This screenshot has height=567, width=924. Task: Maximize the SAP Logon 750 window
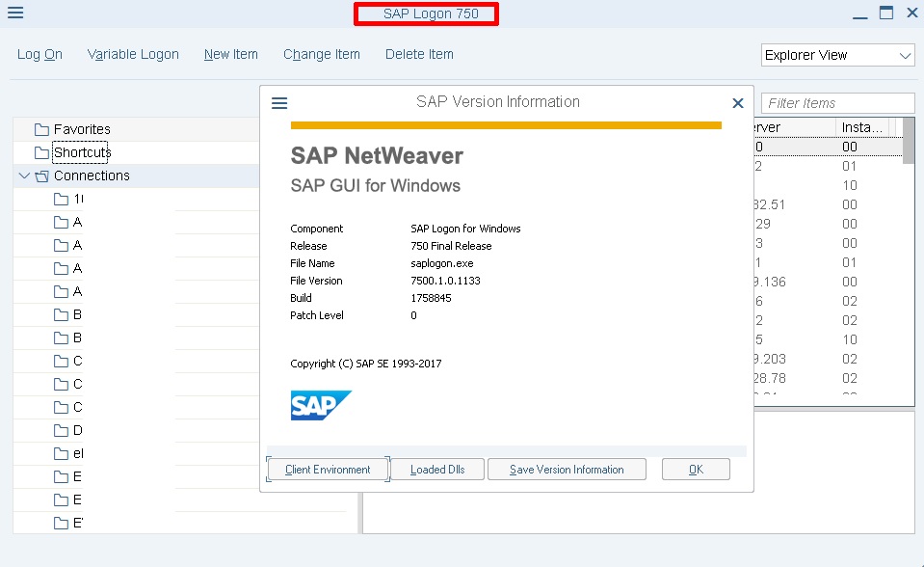pos(886,13)
